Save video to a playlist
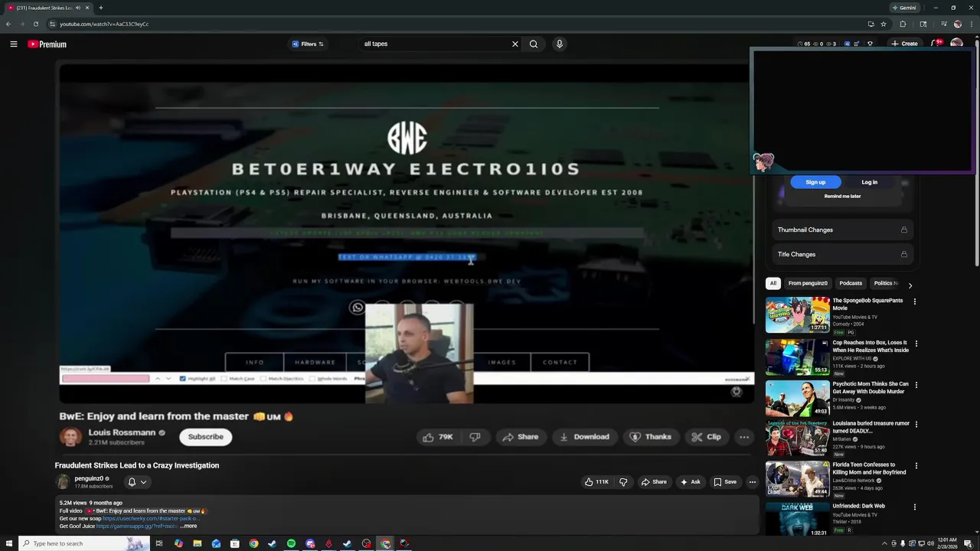This screenshot has height=551, width=980. 725,482
